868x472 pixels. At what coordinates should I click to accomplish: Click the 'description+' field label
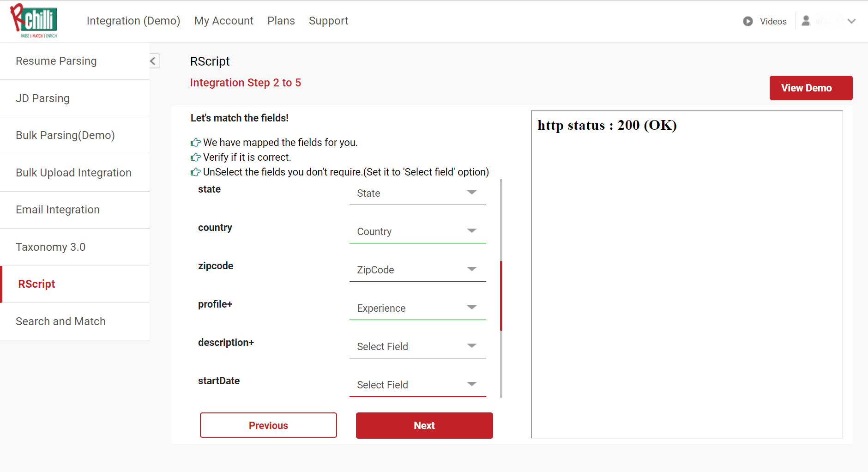226,343
